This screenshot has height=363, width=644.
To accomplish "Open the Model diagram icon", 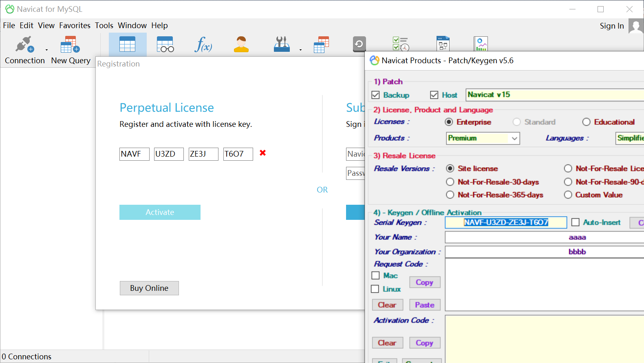I will tap(443, 44).
